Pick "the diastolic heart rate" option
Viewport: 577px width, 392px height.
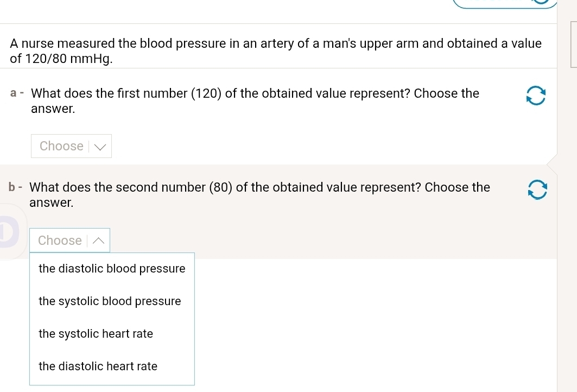[x=98, y=366]
